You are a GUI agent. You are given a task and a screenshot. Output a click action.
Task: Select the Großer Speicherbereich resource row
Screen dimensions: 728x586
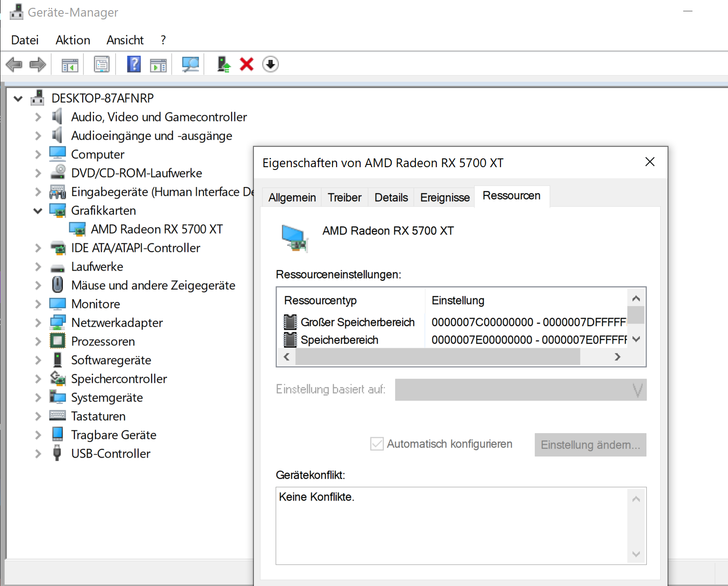pos(452,322)
